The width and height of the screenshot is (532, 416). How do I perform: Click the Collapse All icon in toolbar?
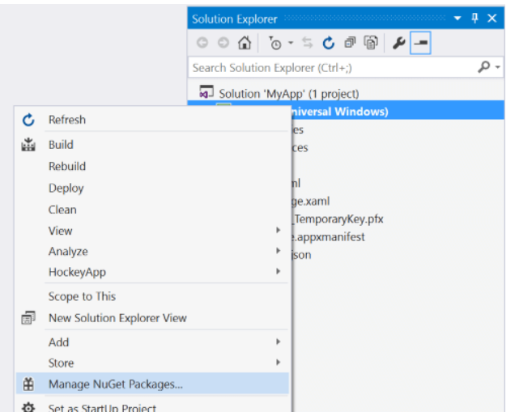coord(350,43)
